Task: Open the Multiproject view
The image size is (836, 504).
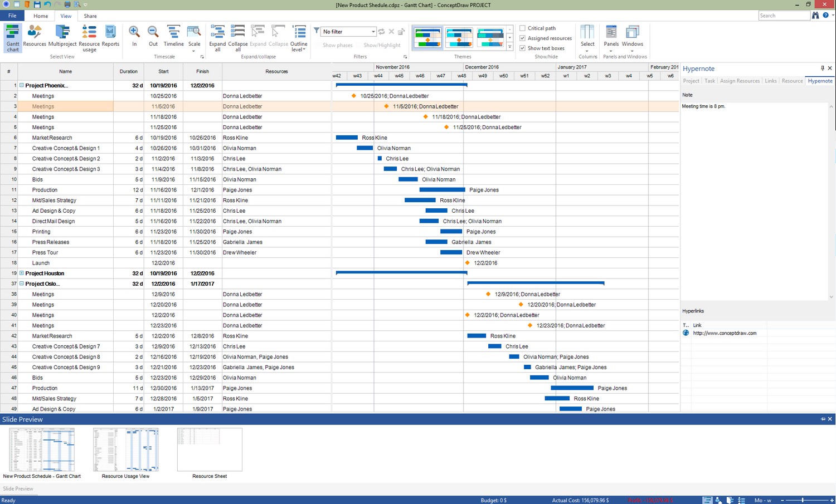Action: (62, 36)
